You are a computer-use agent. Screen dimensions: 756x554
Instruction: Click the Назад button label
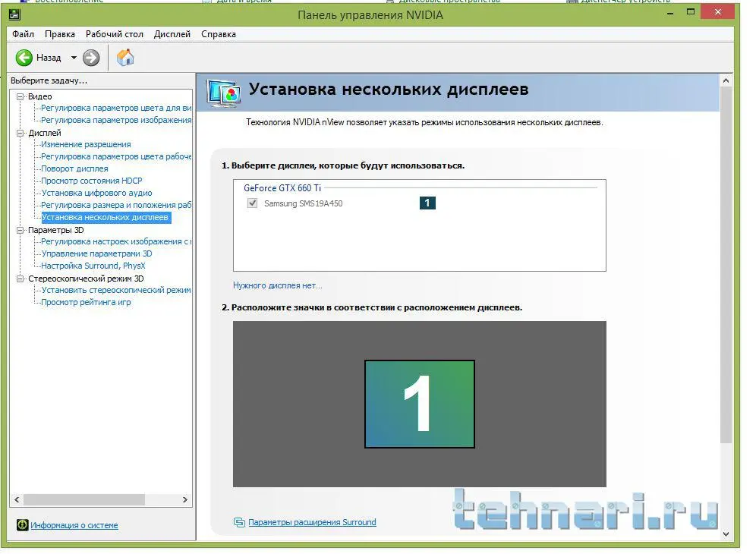tap(49, 58)
